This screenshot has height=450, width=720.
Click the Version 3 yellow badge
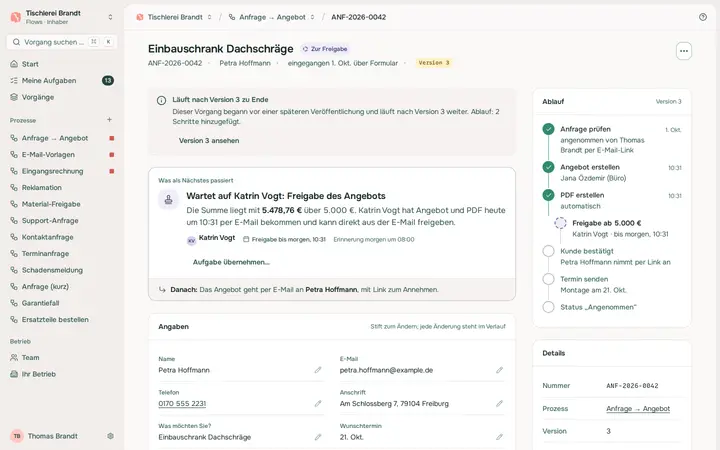tap(433, 63)
